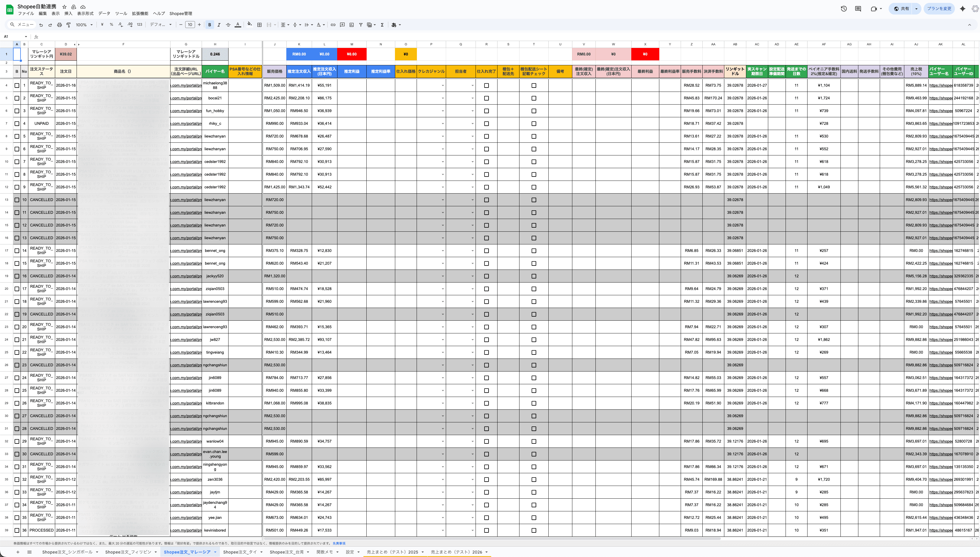The height and width of the screenshot is (557, 980).
Task: Click the print icon
Action: (x=59, y=25)
